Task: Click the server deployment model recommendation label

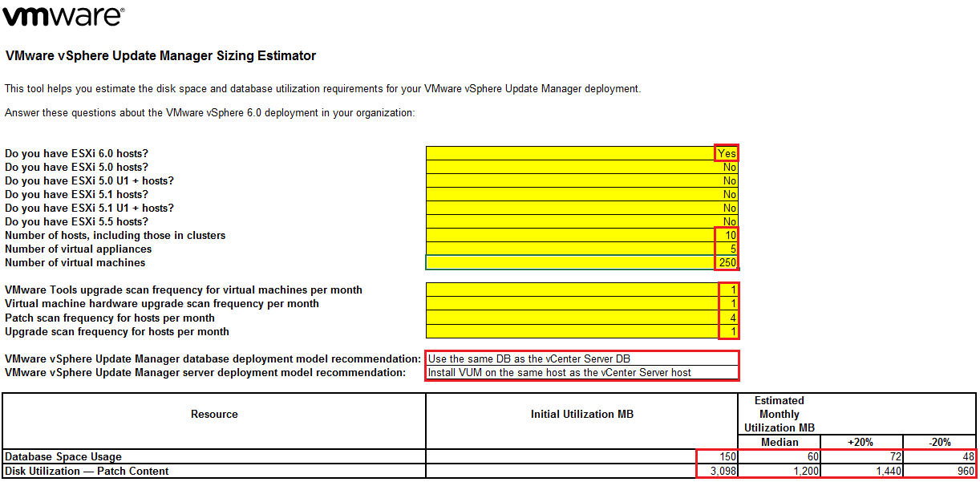Action: click(x=205, y=372)
